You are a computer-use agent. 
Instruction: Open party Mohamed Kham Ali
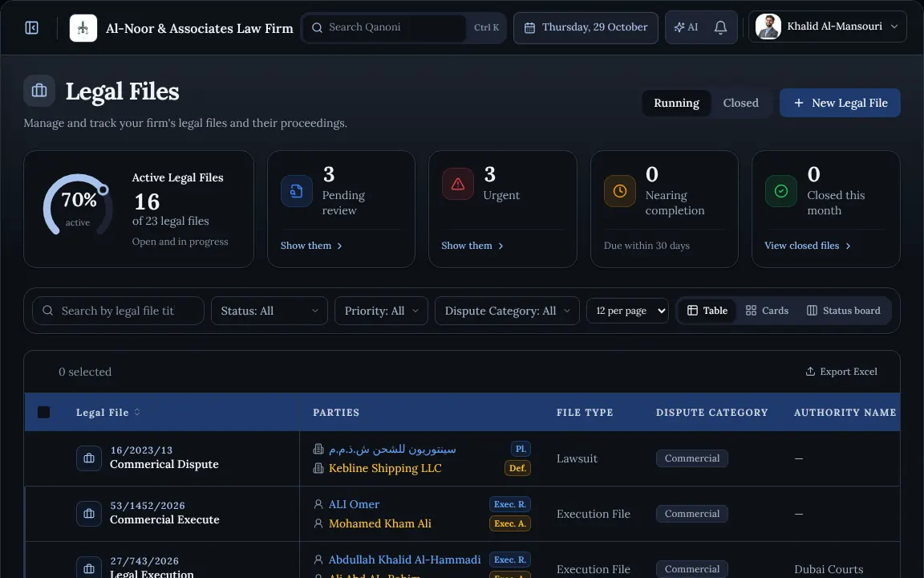379,523
